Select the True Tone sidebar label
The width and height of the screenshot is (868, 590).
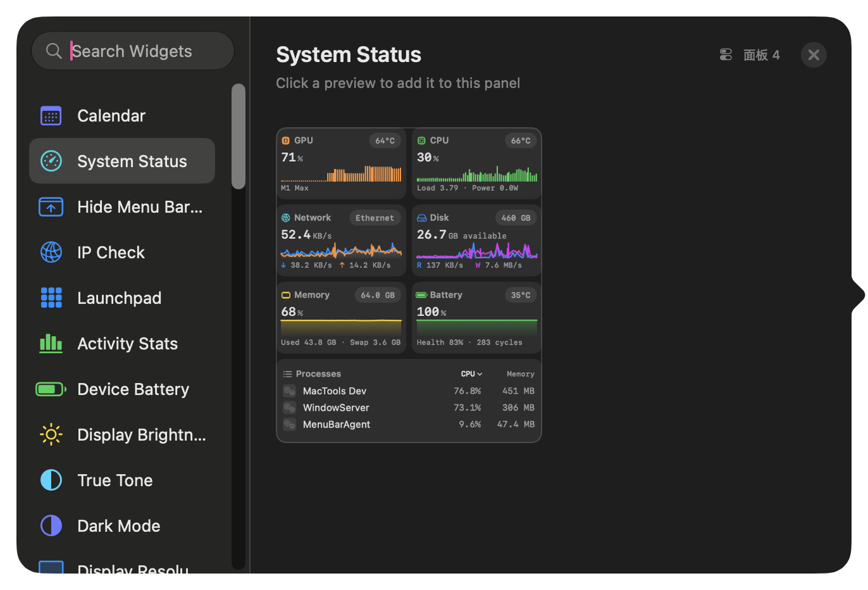coord(115,480)
